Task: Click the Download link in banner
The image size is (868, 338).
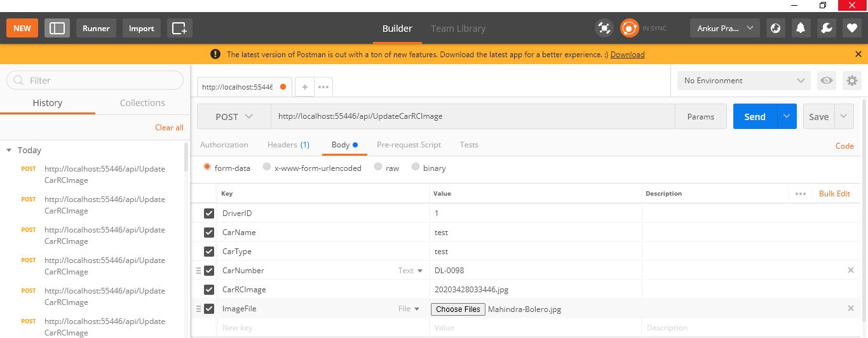Action: tap(628, 55)
